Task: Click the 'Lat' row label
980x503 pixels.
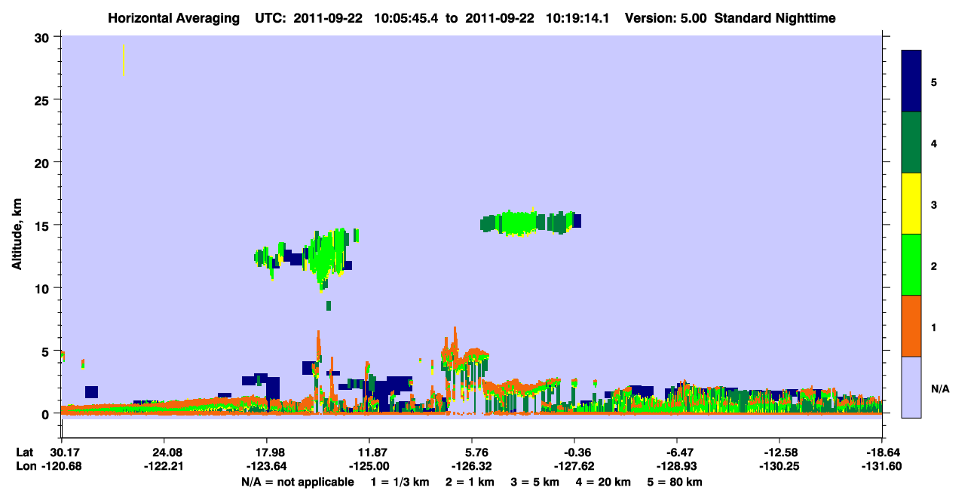Action: (x=24, y=452)
